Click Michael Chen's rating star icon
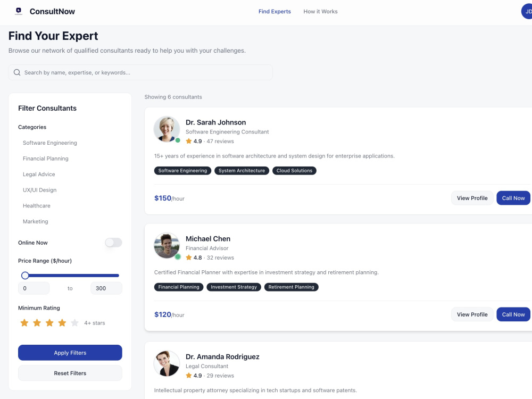Viewport: 532px width, 399px height. (x=189, y=257)
